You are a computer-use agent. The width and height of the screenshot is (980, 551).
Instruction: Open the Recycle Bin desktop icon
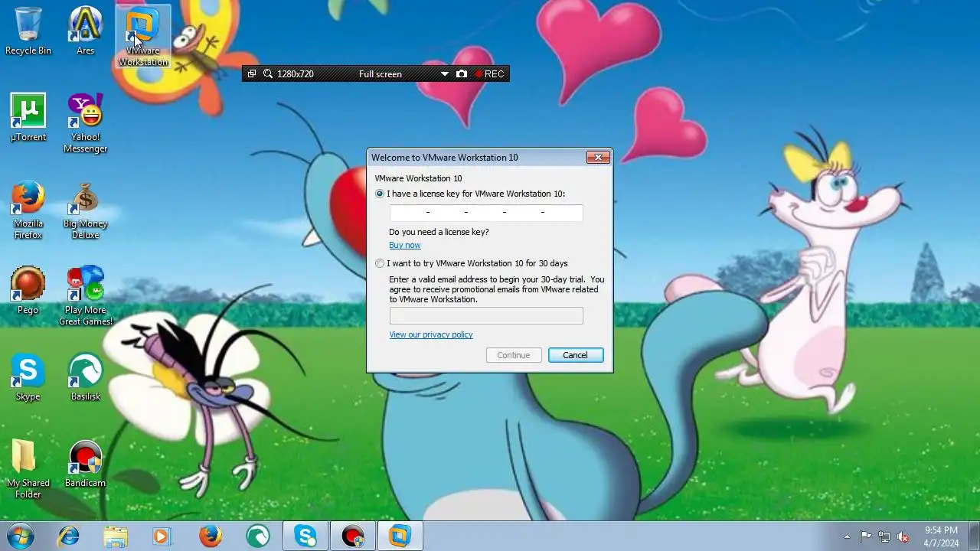pyautogui.click(x=28, y=31)
